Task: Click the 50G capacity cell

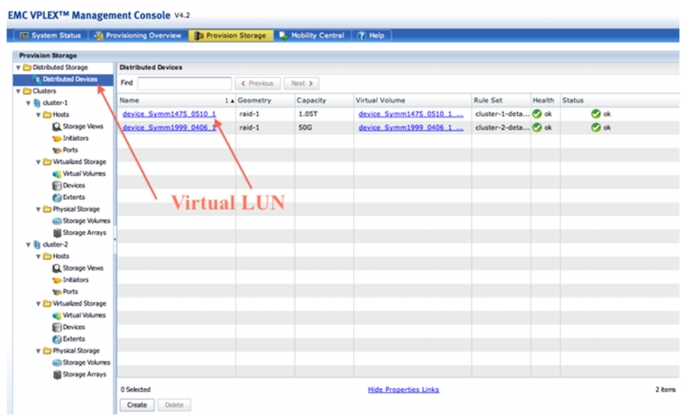Action: (x=305, y=127)
